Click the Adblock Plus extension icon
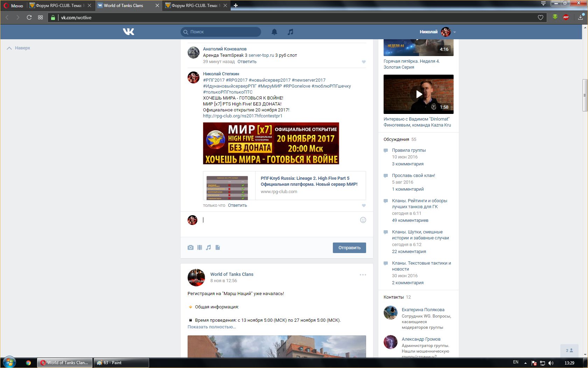This screenshot has height=368, width=588. 566,17
